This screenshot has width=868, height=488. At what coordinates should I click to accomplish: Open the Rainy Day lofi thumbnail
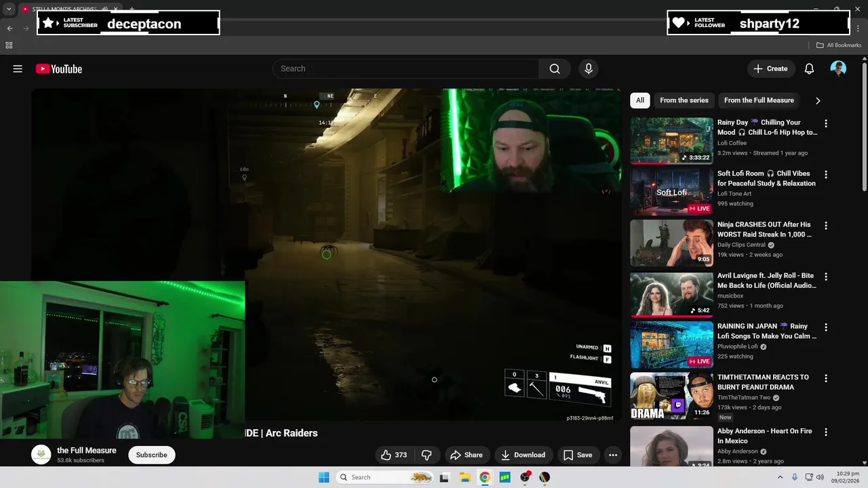click(x=671, y=141)
